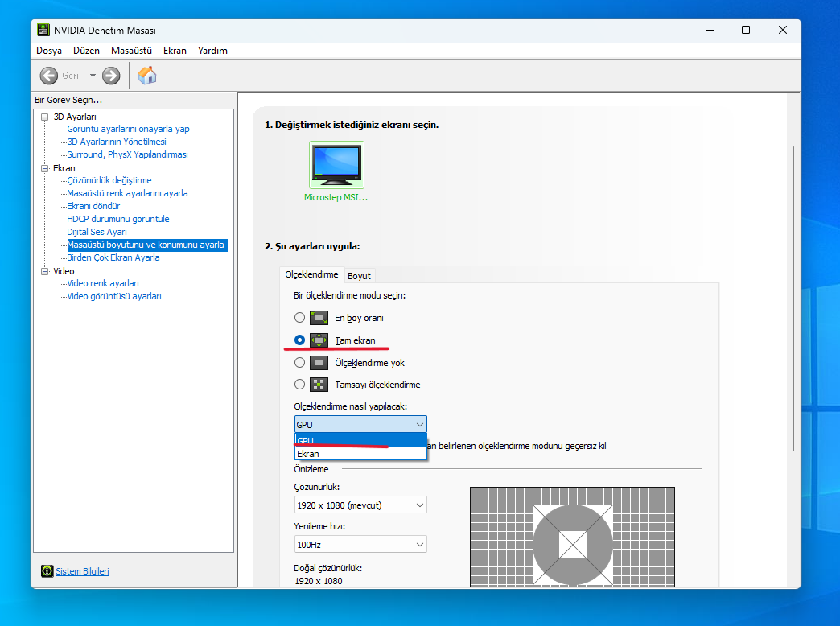Switch to the Ölçeklendirme tab
This screenshot has width=840, height=626.
click(x=312, y=274)
